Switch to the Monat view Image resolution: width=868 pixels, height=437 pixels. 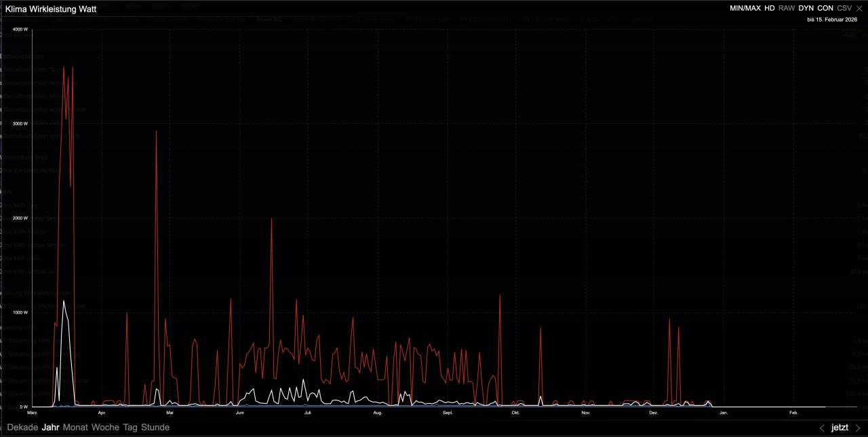click(75, 428)
